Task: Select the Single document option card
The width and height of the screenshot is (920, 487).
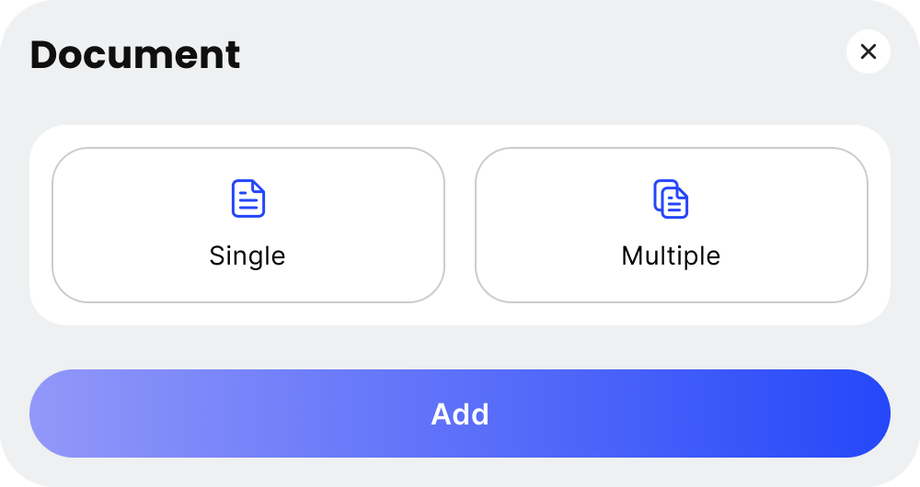Action: coord(248,225)
